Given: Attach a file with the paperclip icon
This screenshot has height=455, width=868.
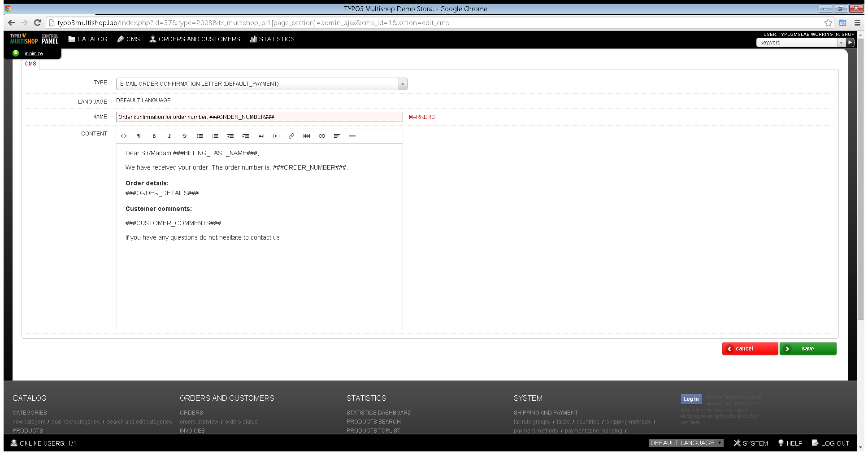Looking at the screenshot, I should [x=291, y=136].
